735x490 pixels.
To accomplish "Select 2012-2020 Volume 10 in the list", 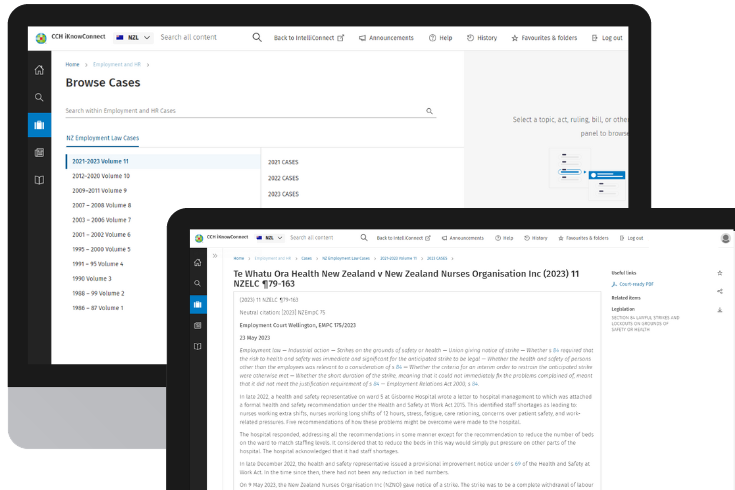I will 100,175.
